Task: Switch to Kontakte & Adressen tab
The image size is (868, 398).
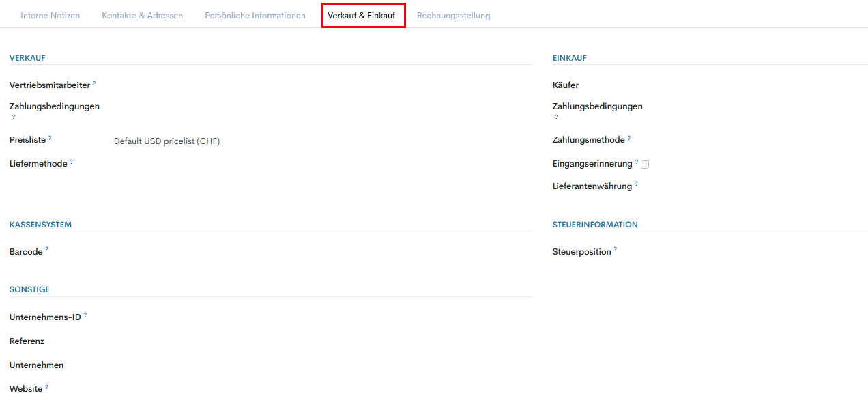Action: [x=142, y=15]
